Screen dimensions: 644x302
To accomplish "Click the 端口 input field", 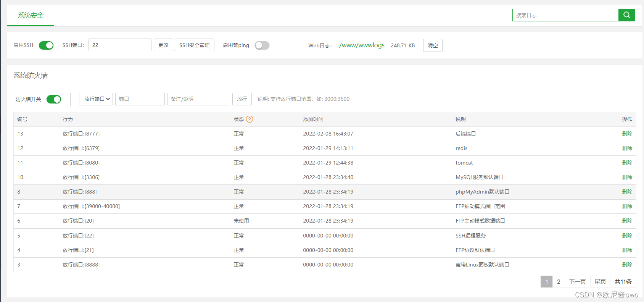I will pyautogui.click(x=140, y=99).
